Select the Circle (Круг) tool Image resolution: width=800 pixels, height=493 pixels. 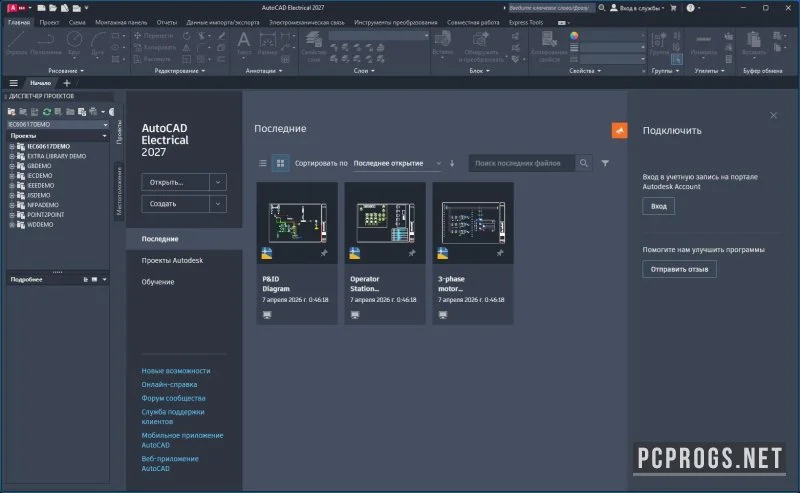point(74,43)
